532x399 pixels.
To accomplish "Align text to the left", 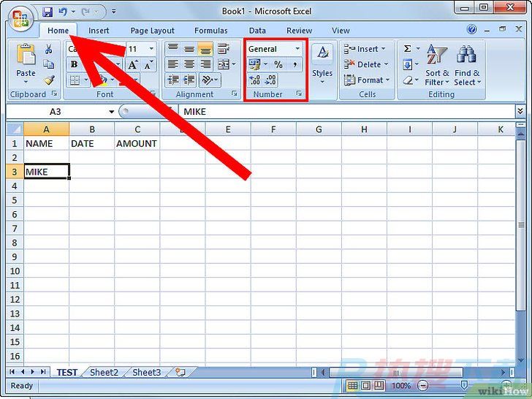I will pyautogui.click(x=173, y=64).
